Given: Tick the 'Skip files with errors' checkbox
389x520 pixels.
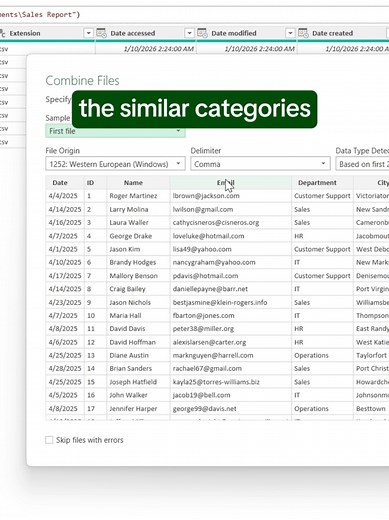Looking at the screenshot, I should (49, 440).
